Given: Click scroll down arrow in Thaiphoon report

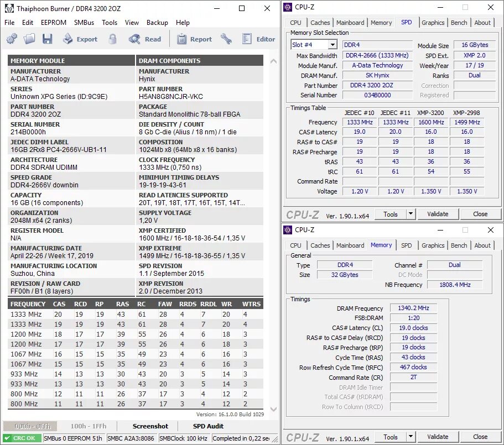Looking at the screenshot, I should point(273,410).
